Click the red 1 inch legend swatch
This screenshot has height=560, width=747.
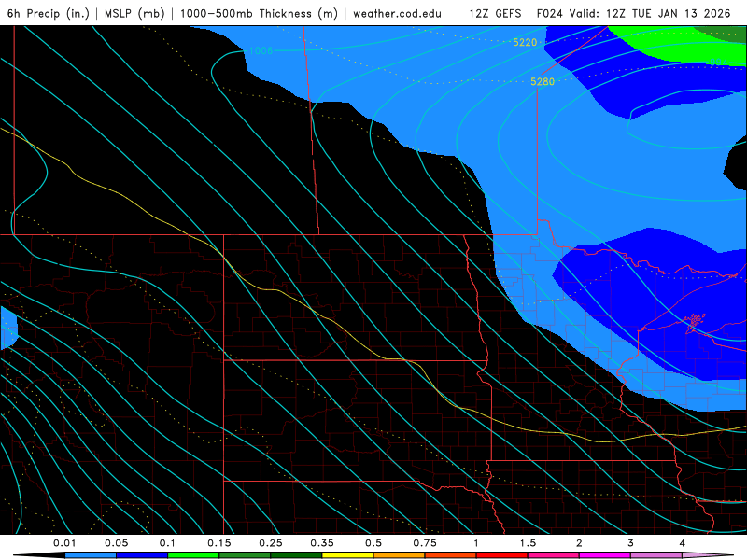click(x=502, y=555)
